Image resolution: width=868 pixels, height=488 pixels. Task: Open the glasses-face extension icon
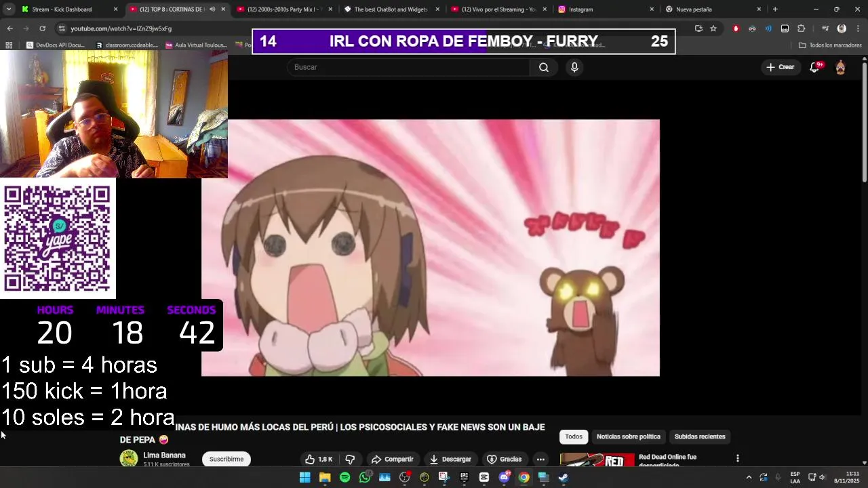(752, 28)
